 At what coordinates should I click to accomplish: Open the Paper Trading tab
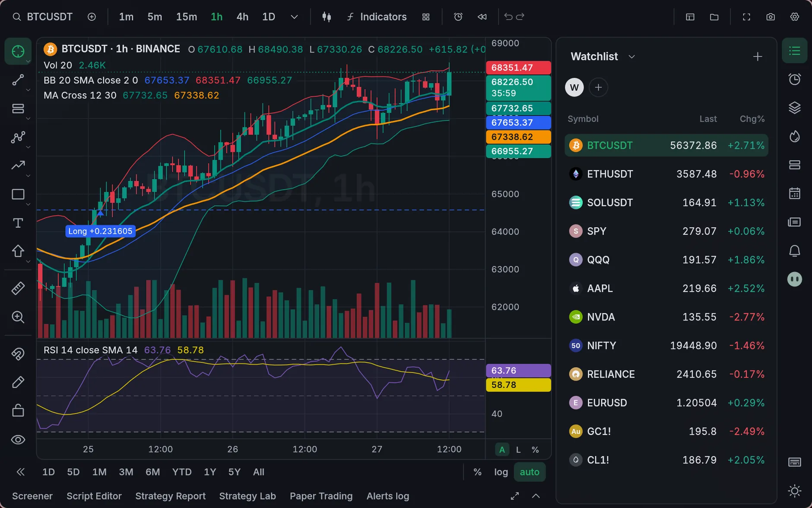321,496
